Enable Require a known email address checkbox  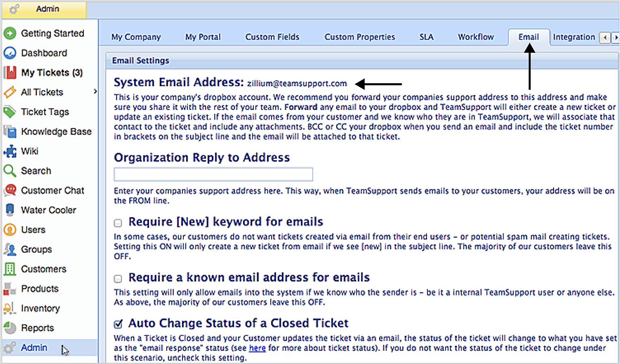pyautogui.click(x=118, y=279)
